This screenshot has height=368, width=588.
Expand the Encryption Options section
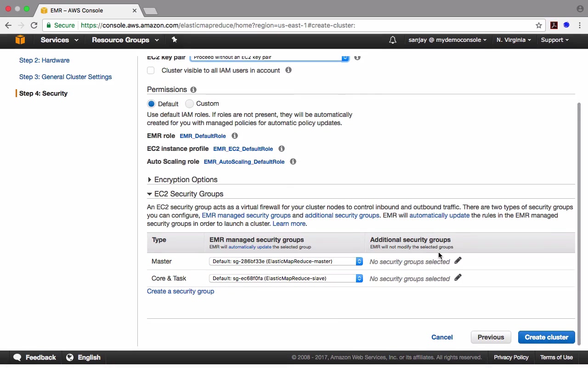coord(186,180)
